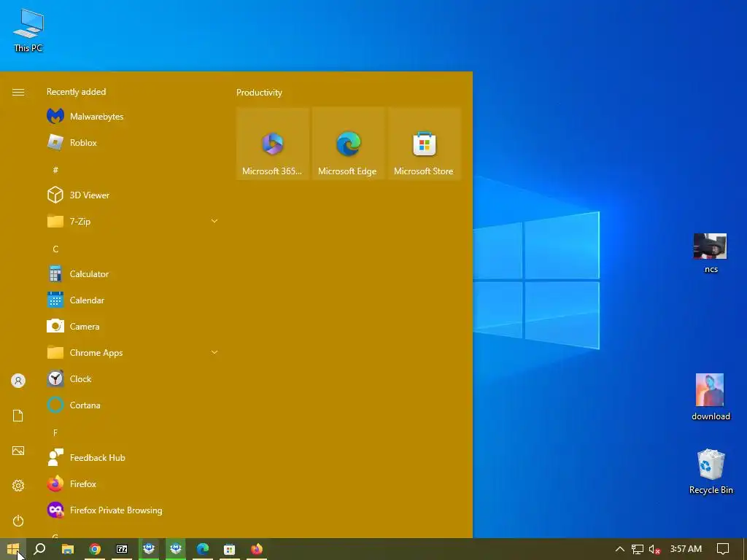
Task: Open the 7-Zip folder entry
Action: tap(133, 221)
